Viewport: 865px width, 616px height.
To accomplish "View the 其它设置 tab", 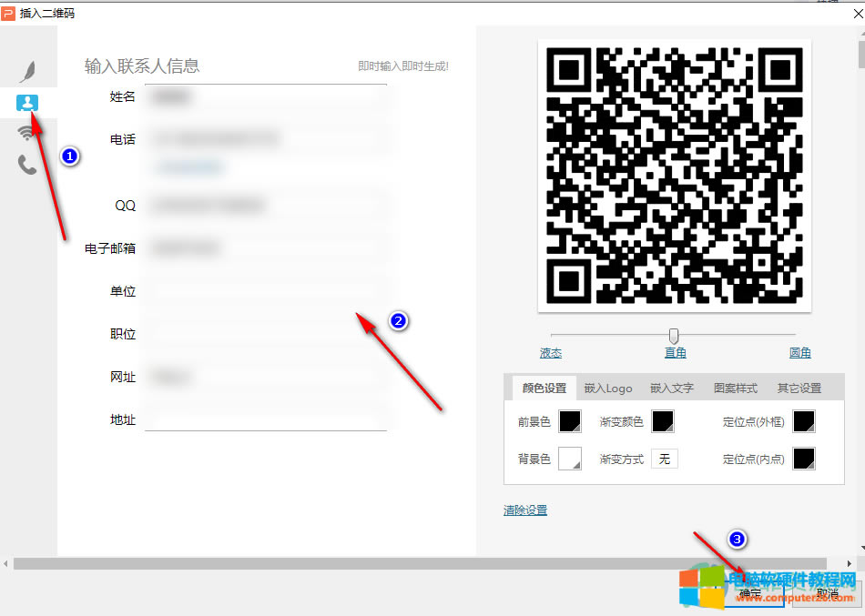I will coord(799,387).
